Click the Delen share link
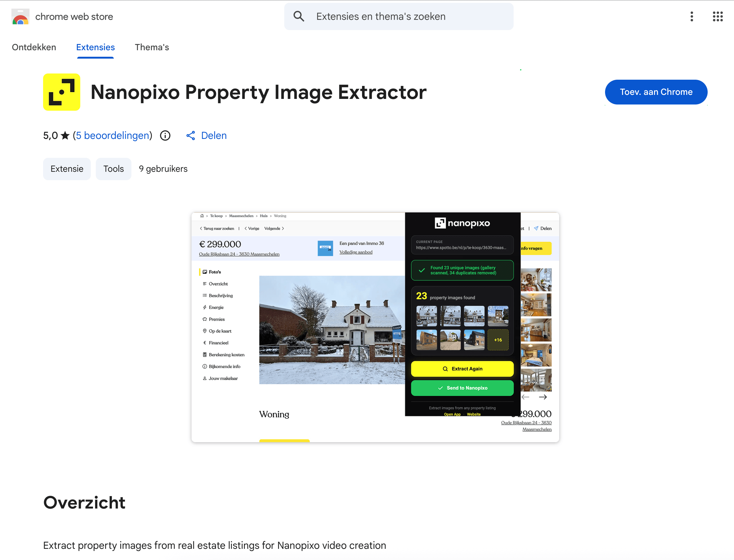734x560 pixels. [214, 136]
